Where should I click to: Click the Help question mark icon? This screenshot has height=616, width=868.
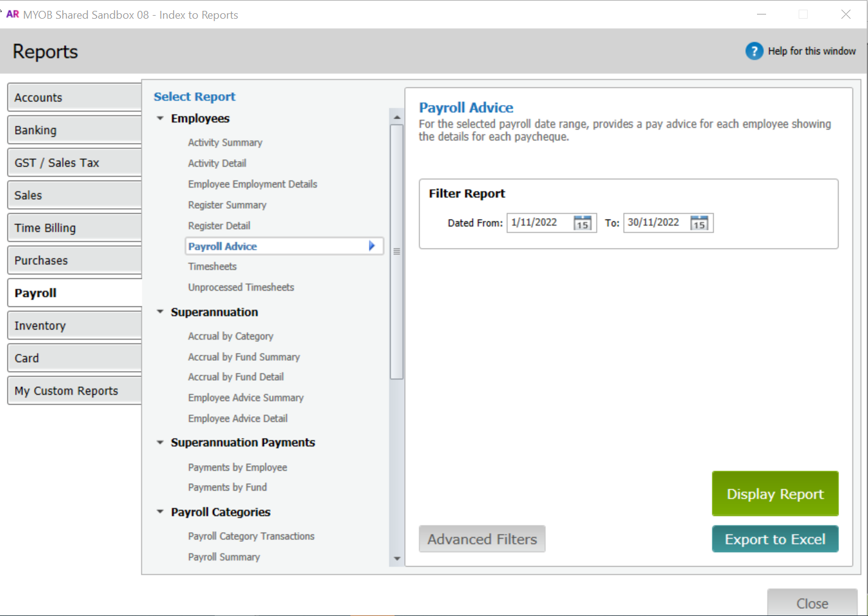pos(754,51)
